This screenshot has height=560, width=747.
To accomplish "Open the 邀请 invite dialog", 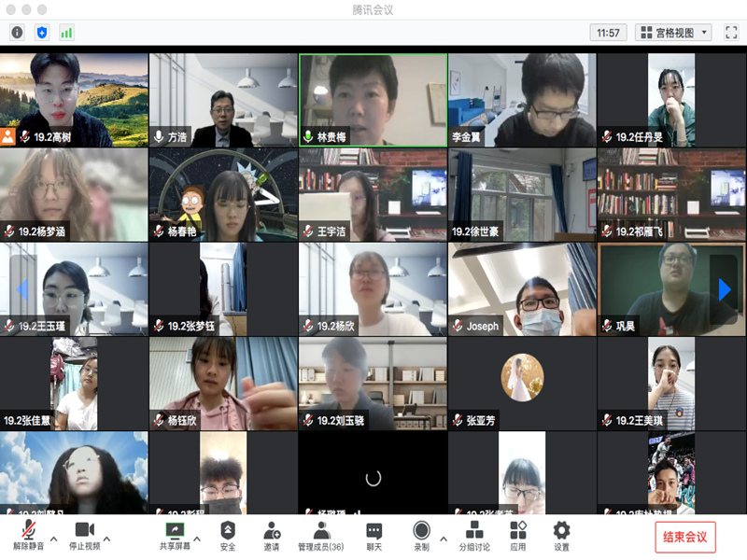I will pyautogui.click(x=272, y=536).
